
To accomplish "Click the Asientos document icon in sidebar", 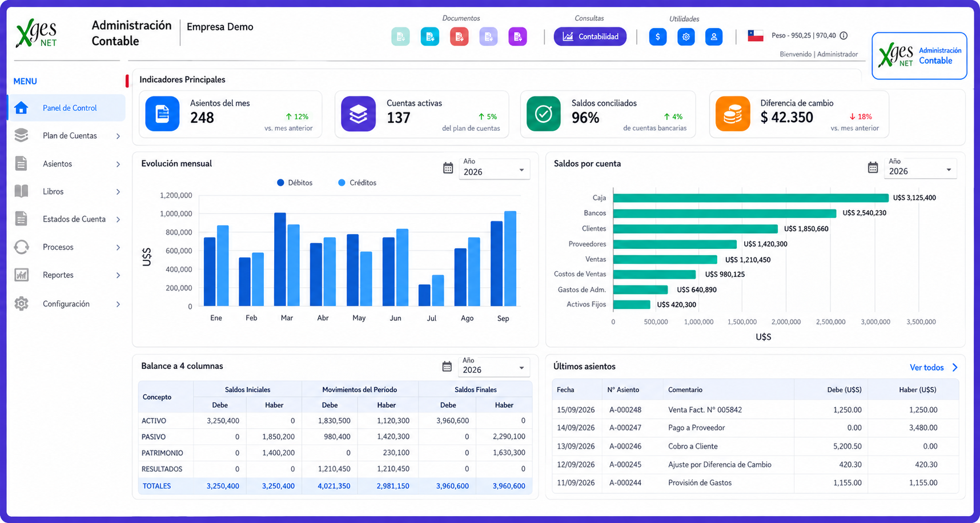I will 21,163.
